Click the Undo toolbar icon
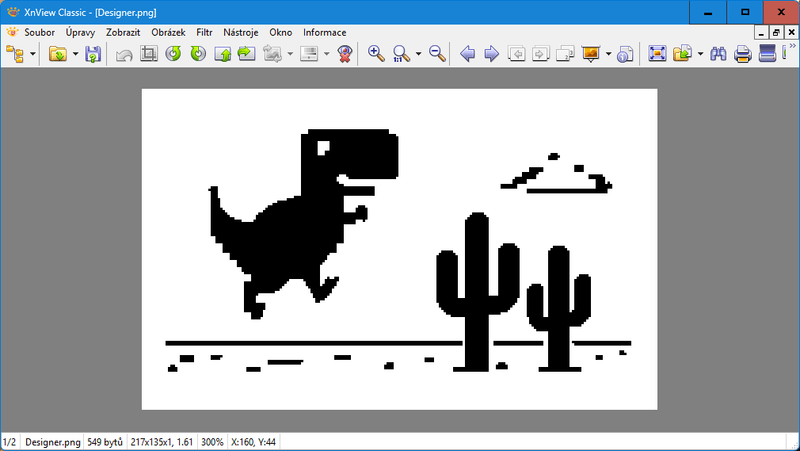 [124, 54]
